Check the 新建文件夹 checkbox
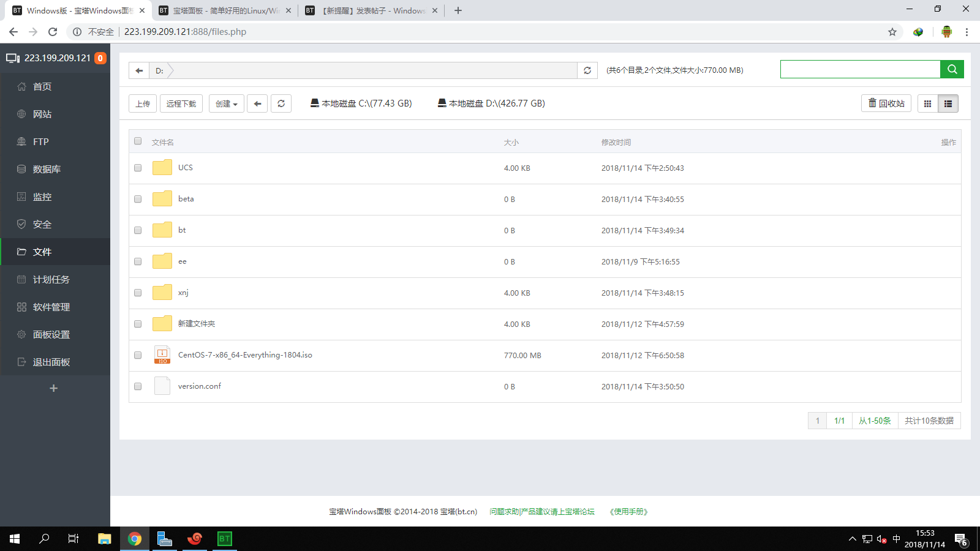Viewport: 980px width, 551px height. pos(138,324)
